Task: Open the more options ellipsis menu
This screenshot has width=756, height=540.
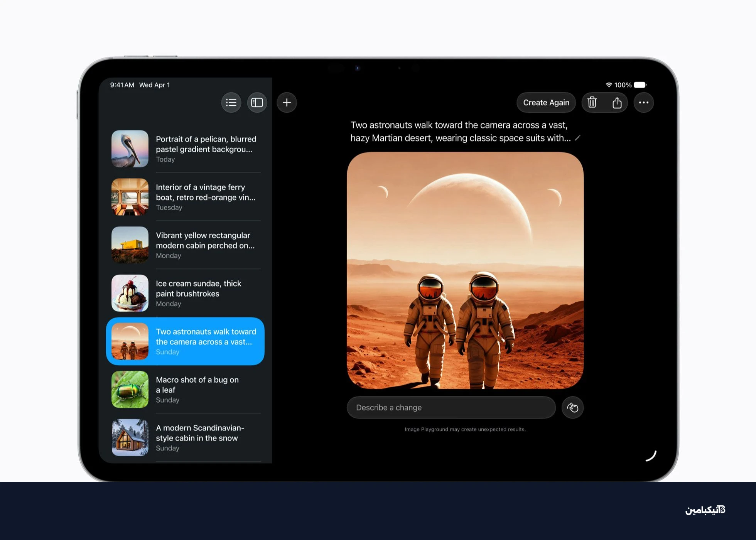Action: coord(643,103)
